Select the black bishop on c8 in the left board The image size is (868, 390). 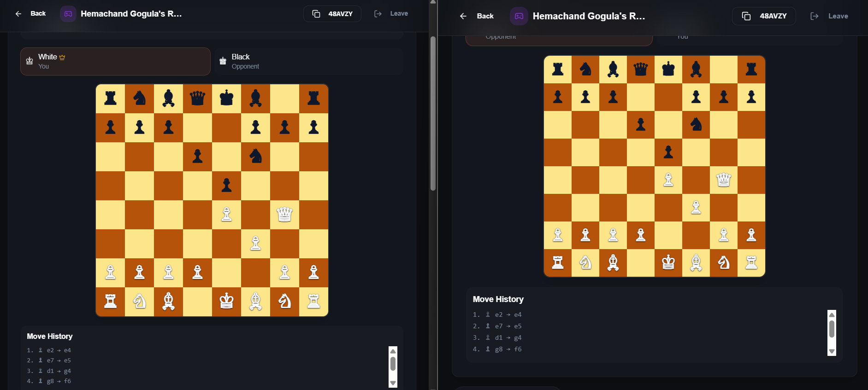point(168,98)
